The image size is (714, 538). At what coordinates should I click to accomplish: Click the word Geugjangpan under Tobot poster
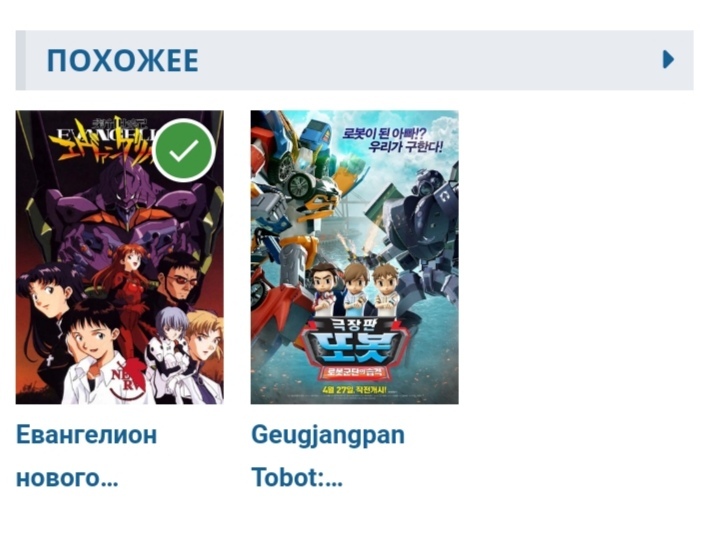(328, 436)
